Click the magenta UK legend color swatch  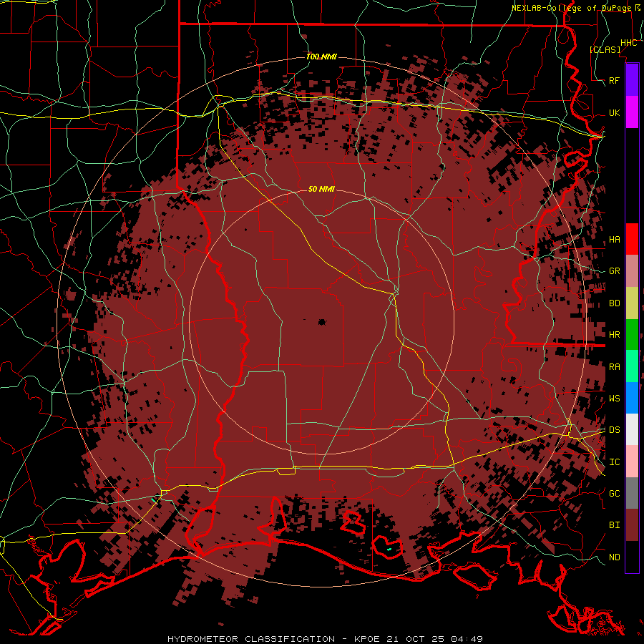[632, 112]
